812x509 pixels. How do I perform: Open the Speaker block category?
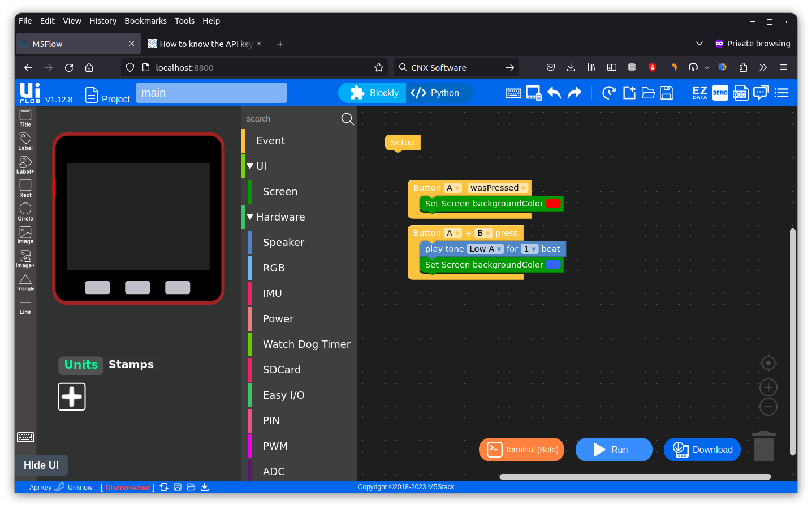point(303,243)
